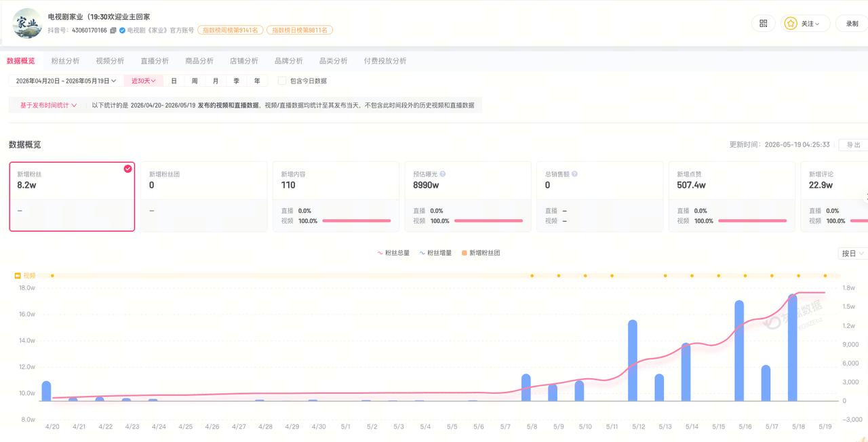Click 预估曝光 video percentage bar
This screenshot has width=868, height=442.
pyautogui.click(x=488, y=221)
